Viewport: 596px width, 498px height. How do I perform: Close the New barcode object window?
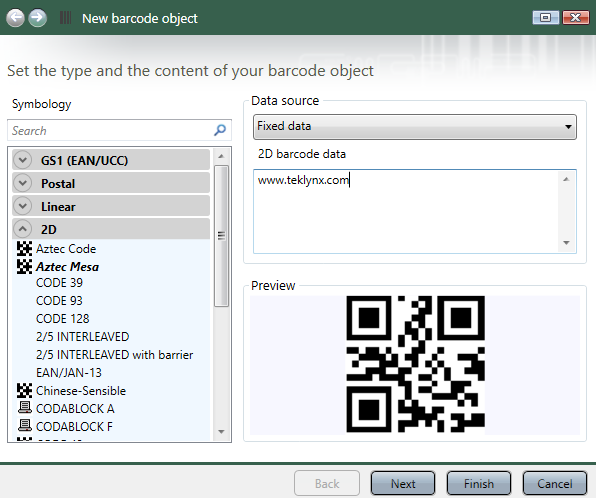(576, 17)
